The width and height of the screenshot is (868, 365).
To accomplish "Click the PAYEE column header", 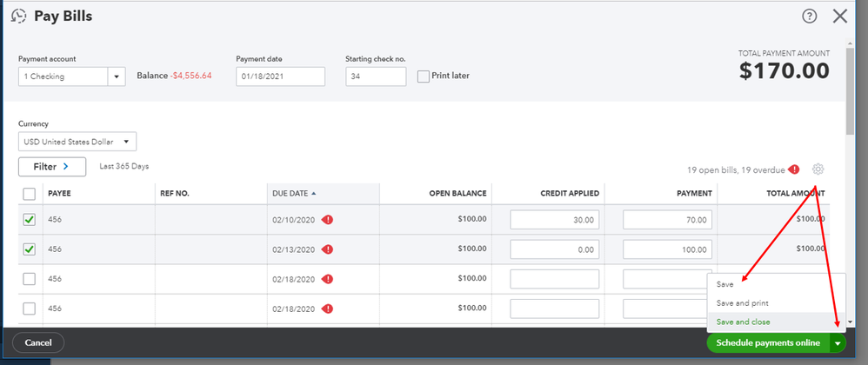I will pos(60,194).
